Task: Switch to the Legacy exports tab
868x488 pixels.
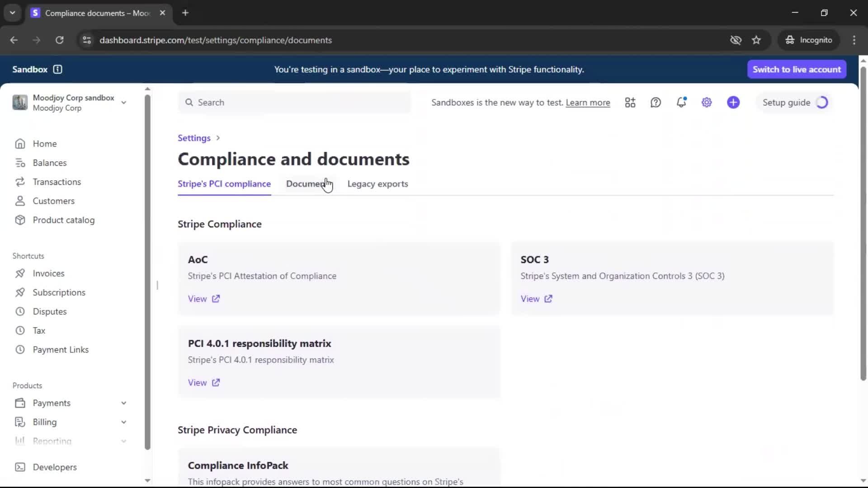Action: pos(377,184)
